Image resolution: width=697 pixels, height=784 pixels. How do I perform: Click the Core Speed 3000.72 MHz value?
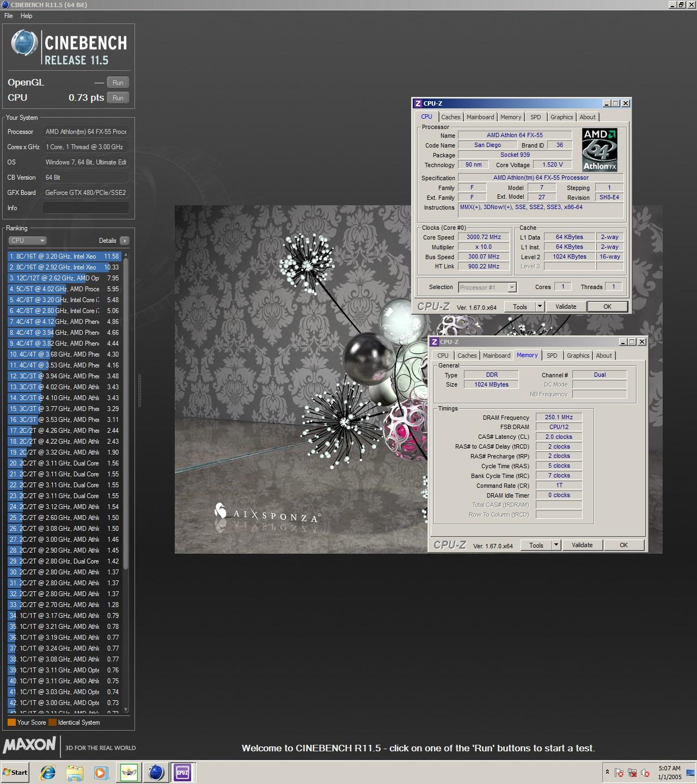point(484,237)
